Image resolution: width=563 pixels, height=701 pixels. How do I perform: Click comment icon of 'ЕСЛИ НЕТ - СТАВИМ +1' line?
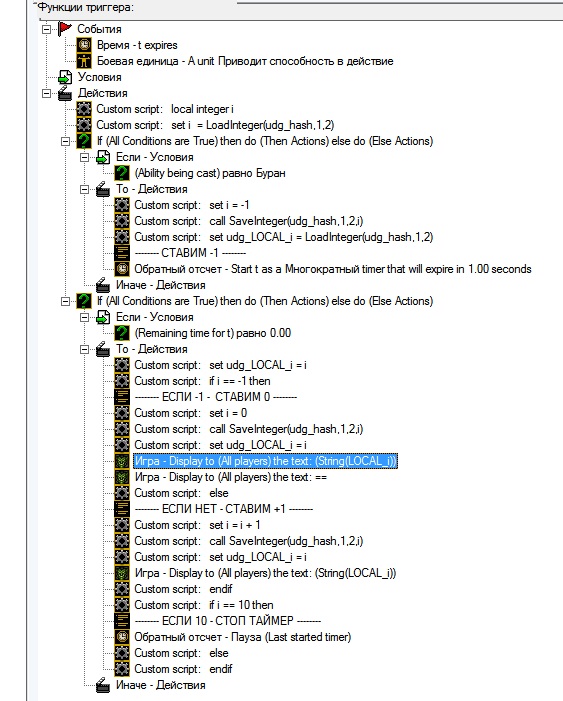point(122,509)
